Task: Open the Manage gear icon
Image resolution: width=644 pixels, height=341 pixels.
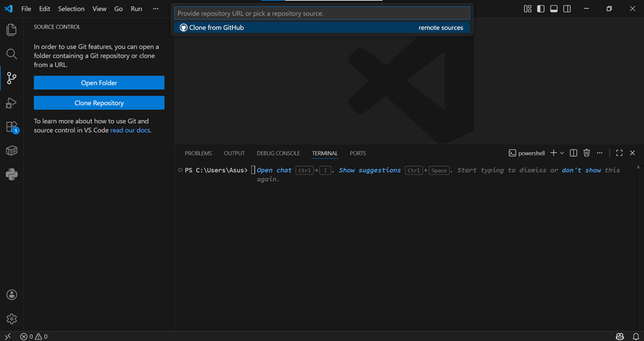Action: pyautogui.click(x=11, y=319)
